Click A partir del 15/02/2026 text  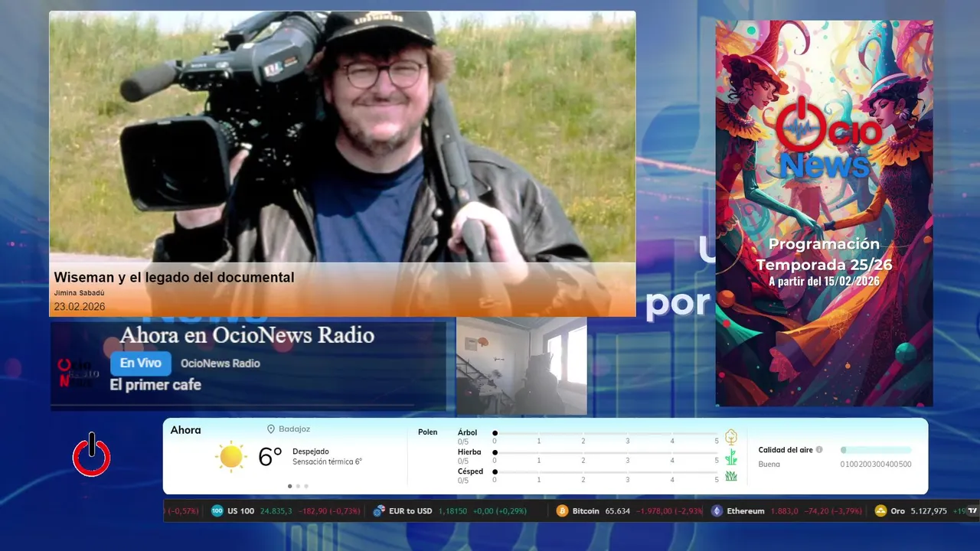point(824,281)
